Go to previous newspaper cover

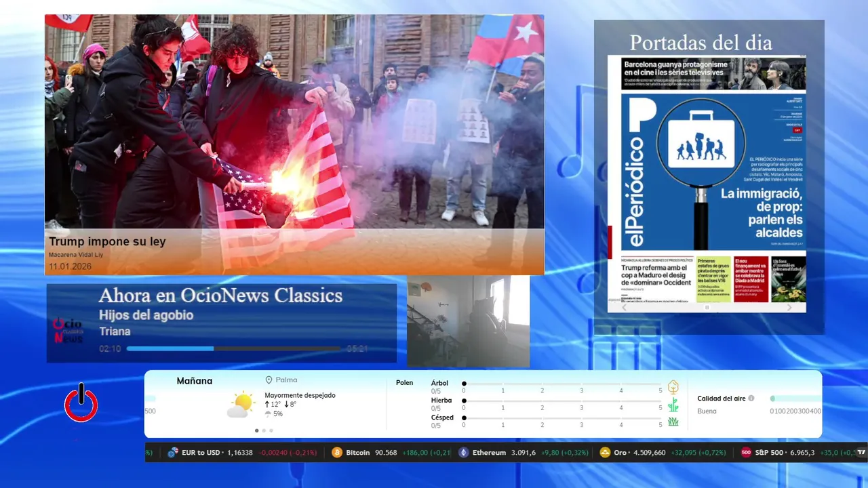(625, 308)
